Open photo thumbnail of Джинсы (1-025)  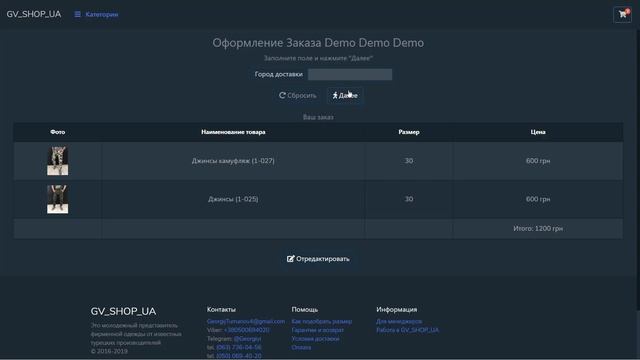coord(58,199)
